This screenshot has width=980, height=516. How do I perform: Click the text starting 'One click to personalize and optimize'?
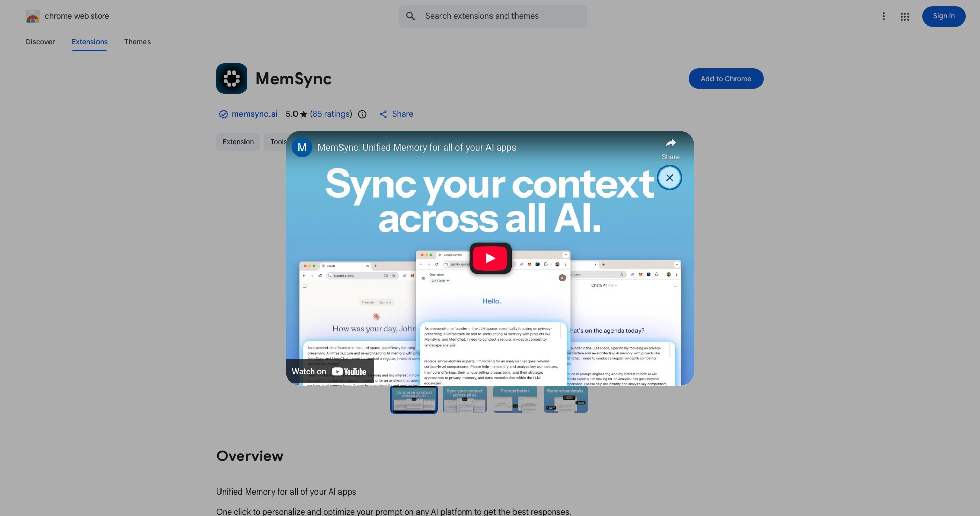(394, 511)
